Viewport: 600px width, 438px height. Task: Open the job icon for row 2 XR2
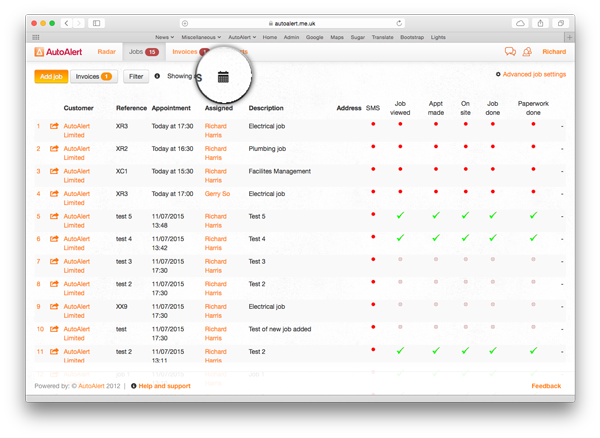[54, 148]
